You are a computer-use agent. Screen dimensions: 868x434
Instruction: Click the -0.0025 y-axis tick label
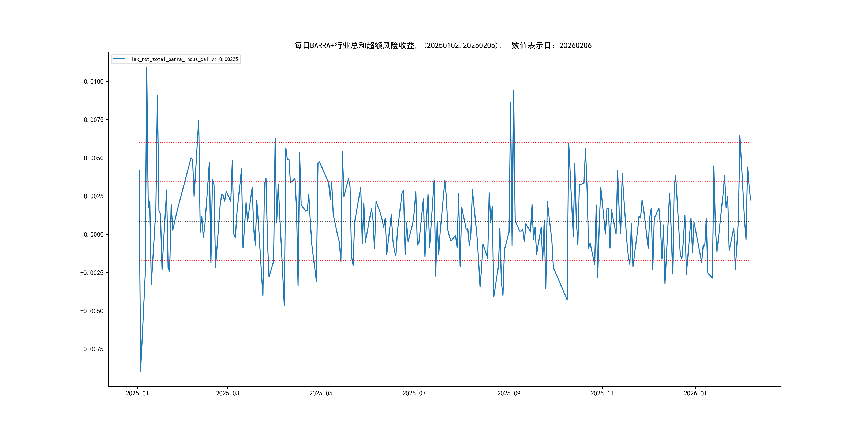92,273
